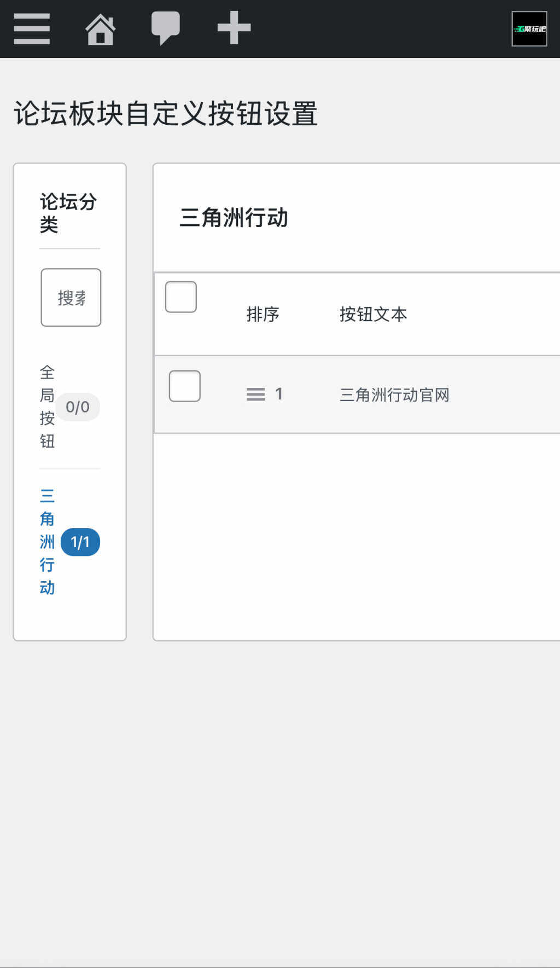Go to site home via house icon
560x968 pixels.
click(101, 29)
